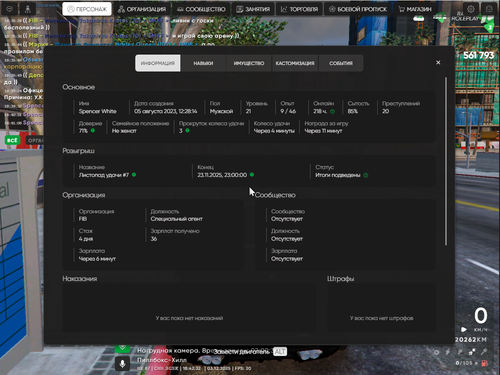Click the play arrow near speedometer
Screen dimensions: 500x375
[x=464, y=329]
